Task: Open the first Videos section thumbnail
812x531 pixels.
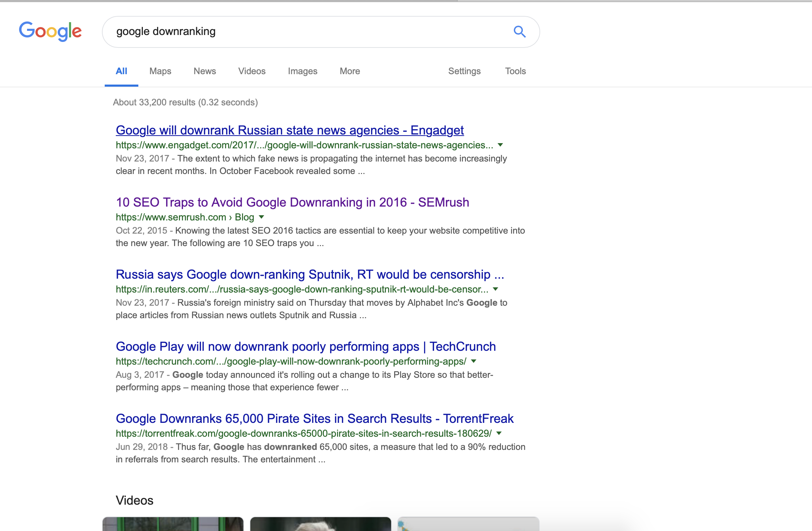Action: click(x=173, y=524)
